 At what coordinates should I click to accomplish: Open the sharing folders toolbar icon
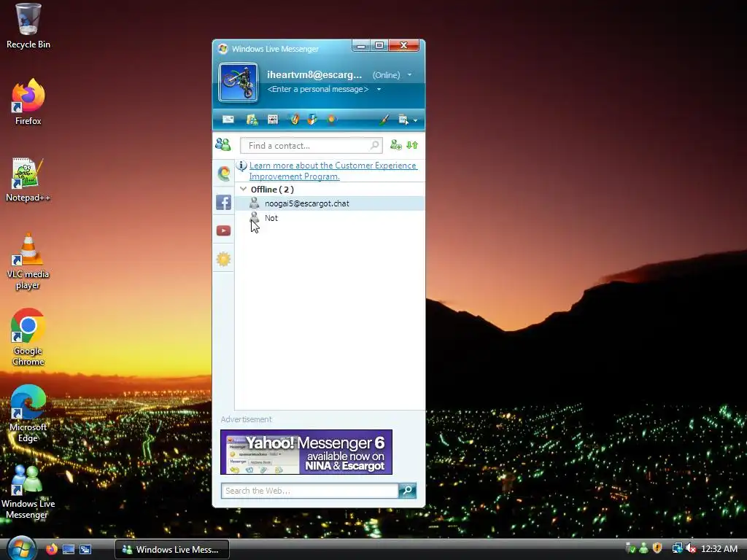click(252, 120)
